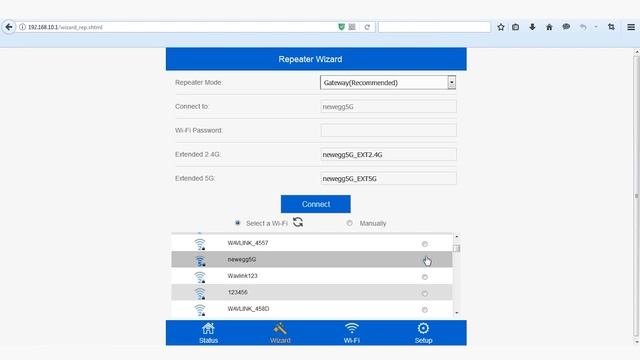Select the WAVLINK_458D network radio button
The height and width of the screenshot is (360, 640).
[424, 310]
